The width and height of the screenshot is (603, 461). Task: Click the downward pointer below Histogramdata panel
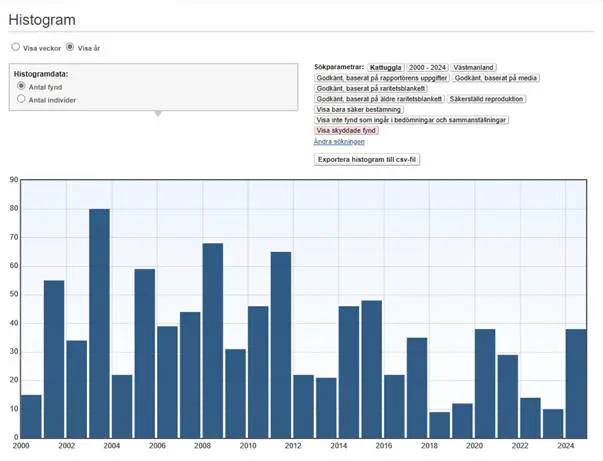tap(156, 113)
